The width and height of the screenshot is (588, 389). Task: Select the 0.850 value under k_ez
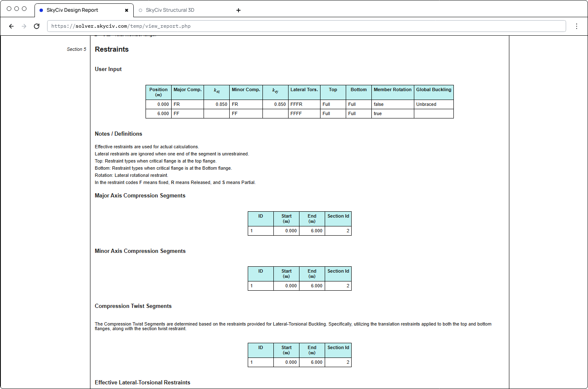click(x=217, y=104)
